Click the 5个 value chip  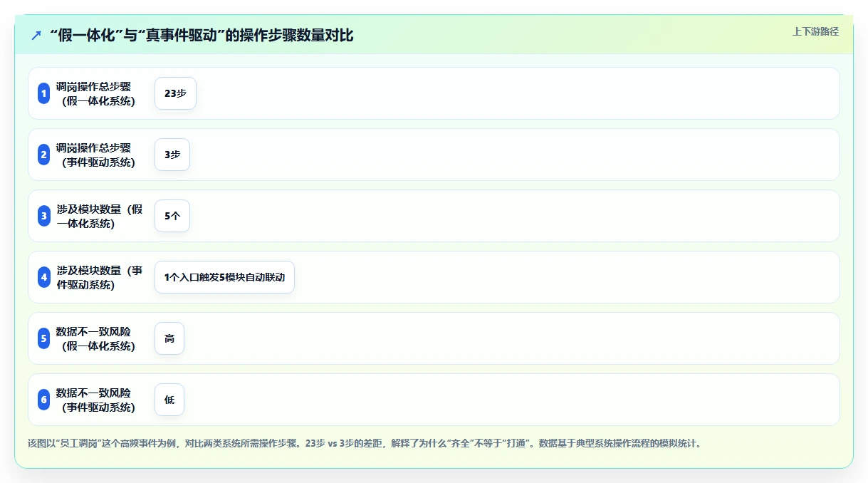point(172,216)
